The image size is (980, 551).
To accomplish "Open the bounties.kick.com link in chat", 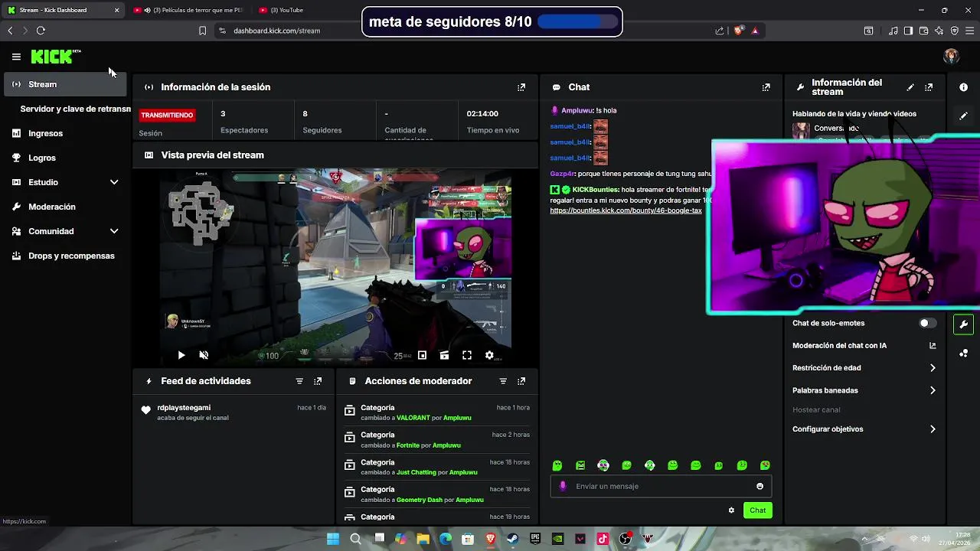I will (626, 210).
